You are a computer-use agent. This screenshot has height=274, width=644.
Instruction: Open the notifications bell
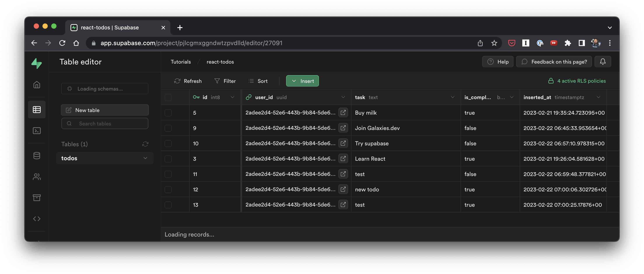602,62
